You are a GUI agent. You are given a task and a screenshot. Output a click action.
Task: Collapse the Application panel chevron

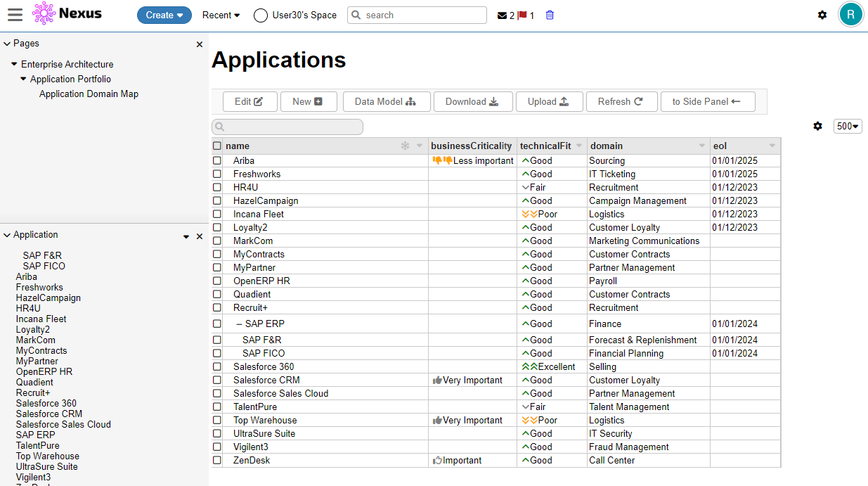[7, 235]
